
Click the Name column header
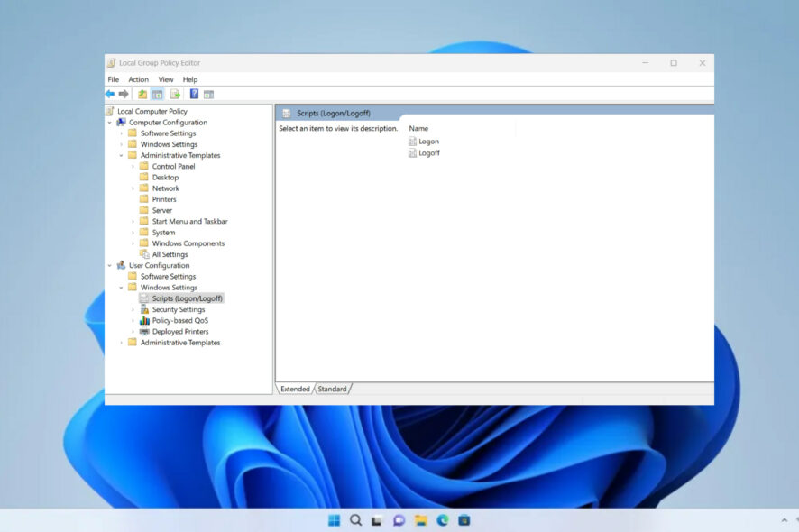419,128
